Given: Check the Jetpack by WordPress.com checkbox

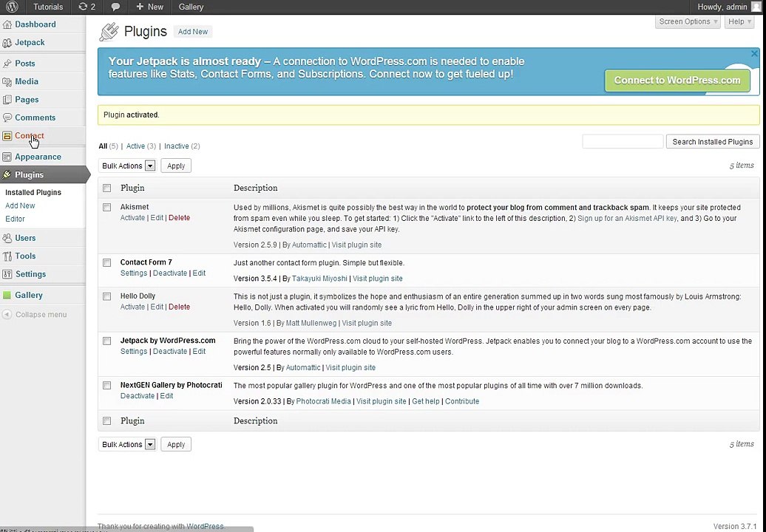Looking at the screenshot, I should click(107, 341).
